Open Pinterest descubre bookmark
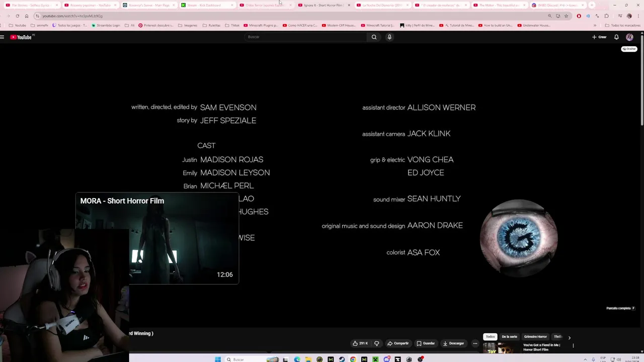This screenshot has width=644, height=362. click(x=155, y=25)
